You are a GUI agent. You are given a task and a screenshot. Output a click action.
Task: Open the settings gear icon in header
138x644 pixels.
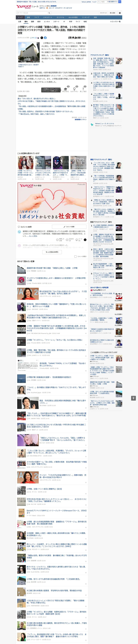pos(120,13)
